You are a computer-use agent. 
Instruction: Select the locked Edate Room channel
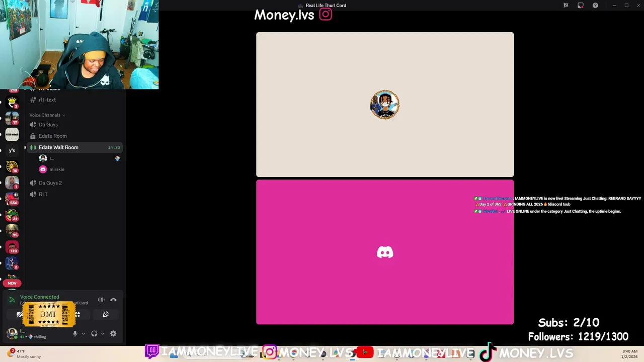tap(75, 136)
